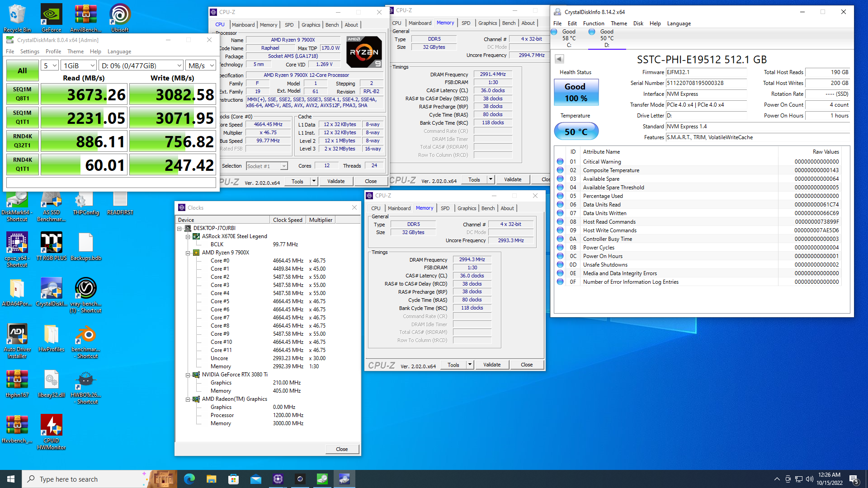Open the Socket #1 selection dropdown

[267, 166]
